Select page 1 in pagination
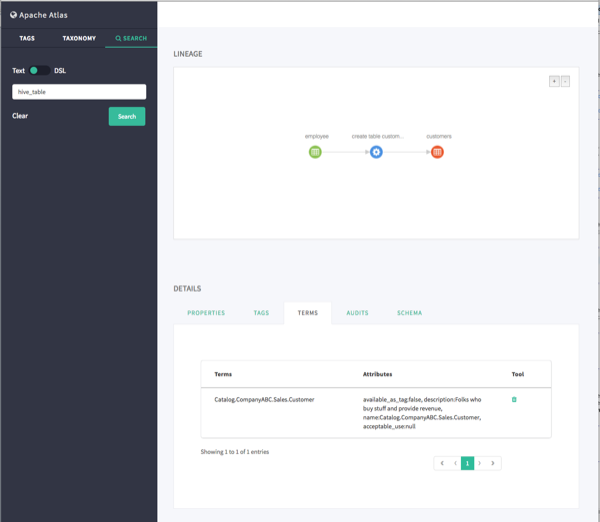The width and height of the screenshot is (600, 522). point(467,463)
